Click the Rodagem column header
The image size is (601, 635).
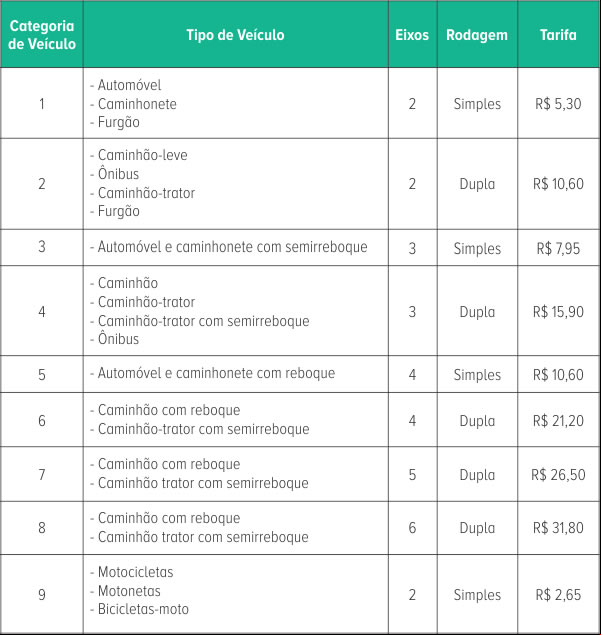click(x=477, y=34)
